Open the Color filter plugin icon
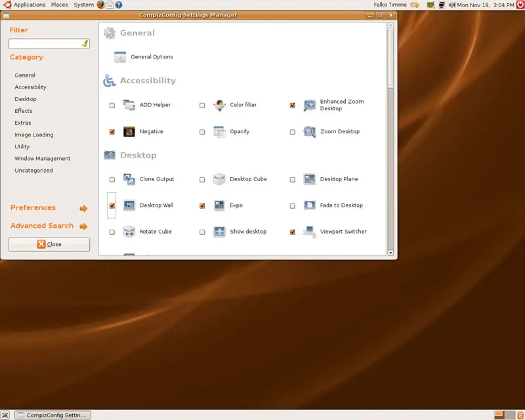The image size is (525, 420). [x=219, y=105]
